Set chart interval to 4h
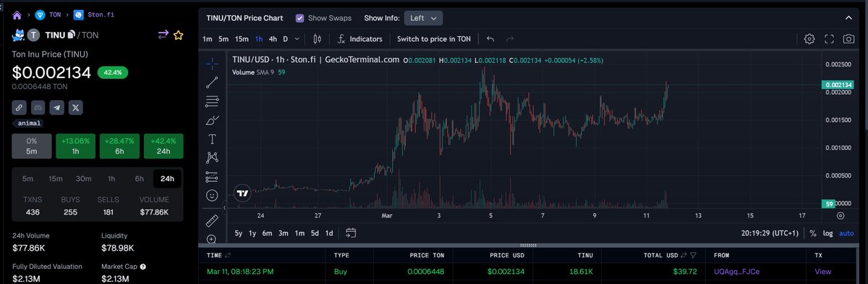The height and width of the screenshot is (284, 868). (x=273, y=38)
